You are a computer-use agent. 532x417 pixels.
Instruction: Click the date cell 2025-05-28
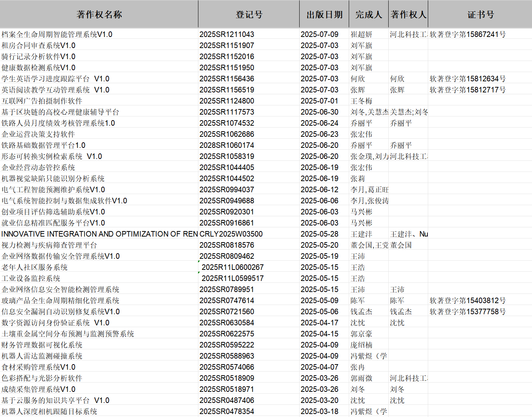point(320,234)
